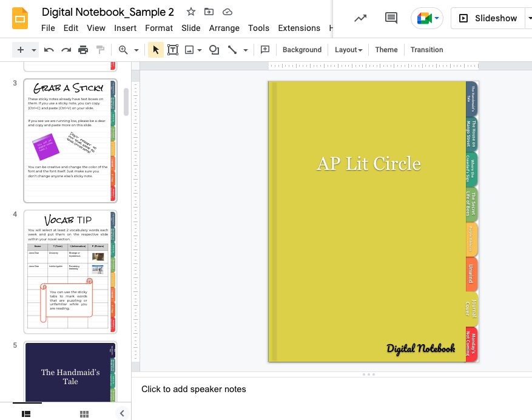Insert an image
The width and height of the screenshot is (532, 420).
(189, 50)
